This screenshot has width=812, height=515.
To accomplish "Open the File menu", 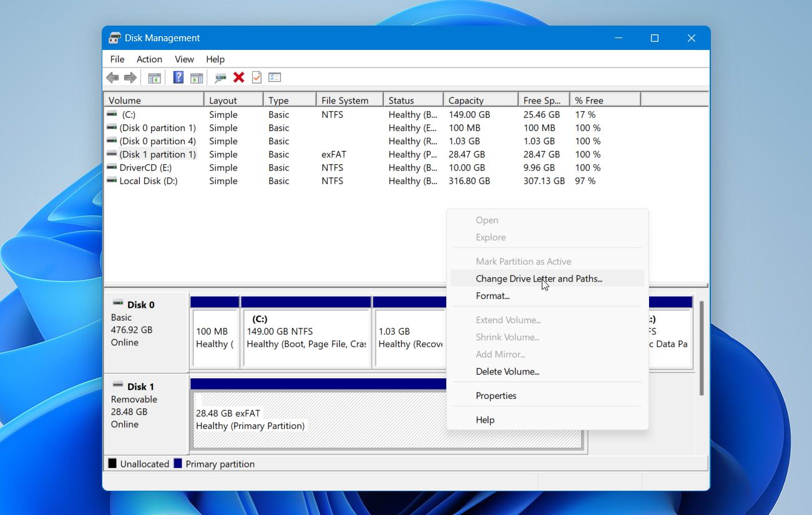I will pos(117,59).
